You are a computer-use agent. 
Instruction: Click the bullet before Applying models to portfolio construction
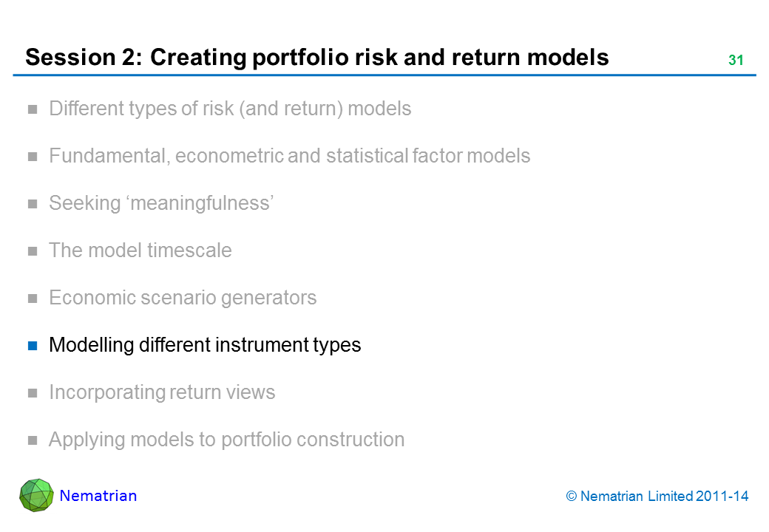click(33, 440)
